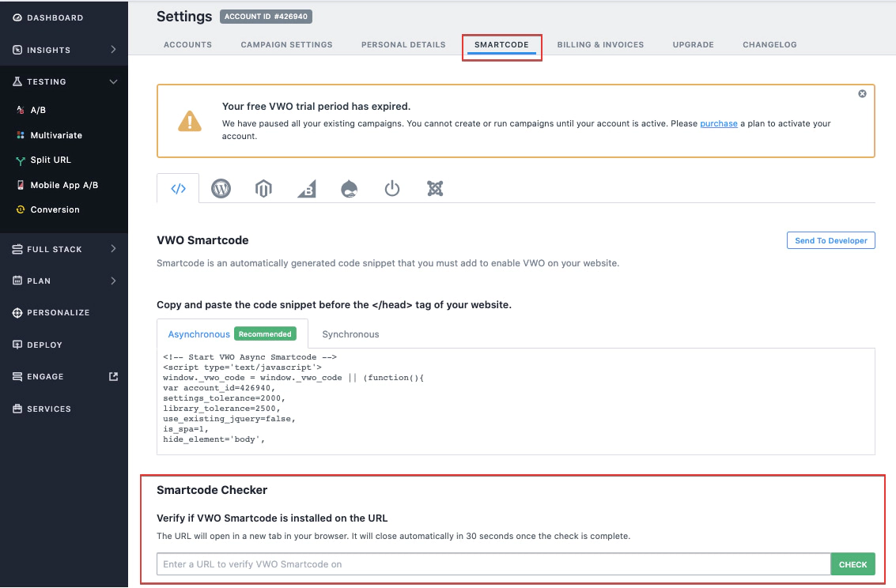Select the Drupal platform icon
The image size is (896, 588).
click(349, 188)
